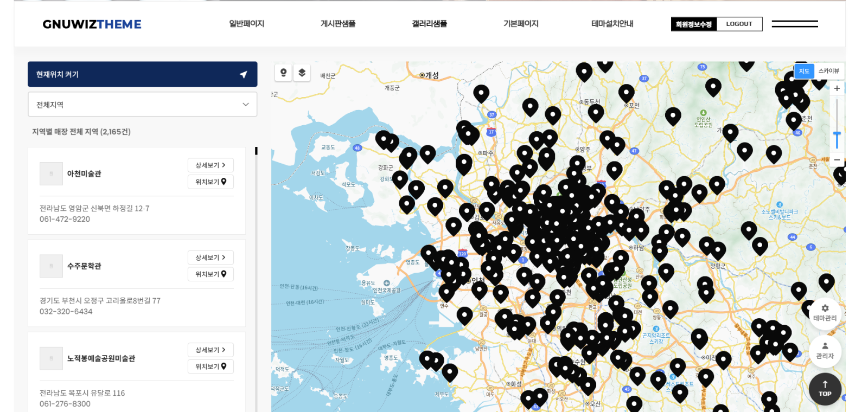Viewport: 868px width, 412px height.
Task: Go to the 테마설치안내 menu
Action: tap(612, 24)
